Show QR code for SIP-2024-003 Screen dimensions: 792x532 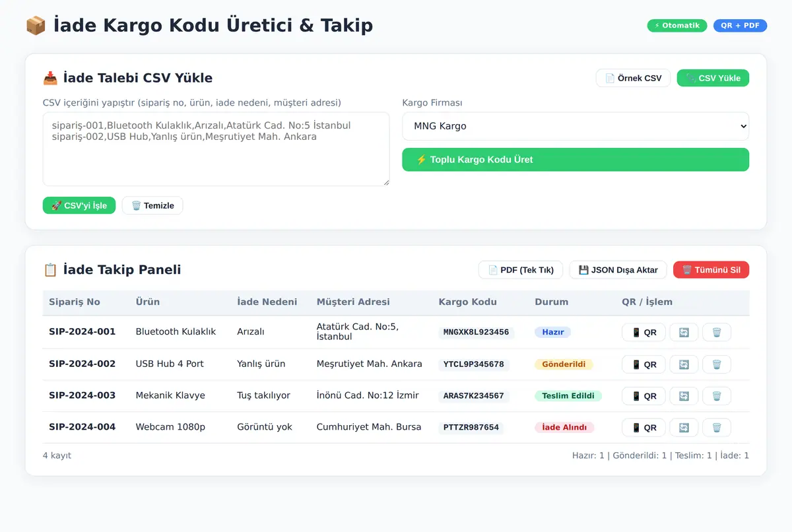[643, 396]
